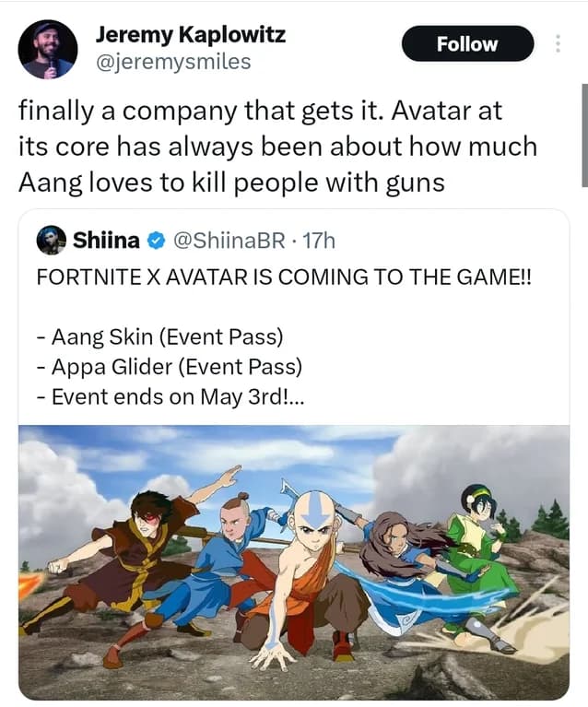
Task: Open the Shiina display name in quoted tweet
Action: 106,241
